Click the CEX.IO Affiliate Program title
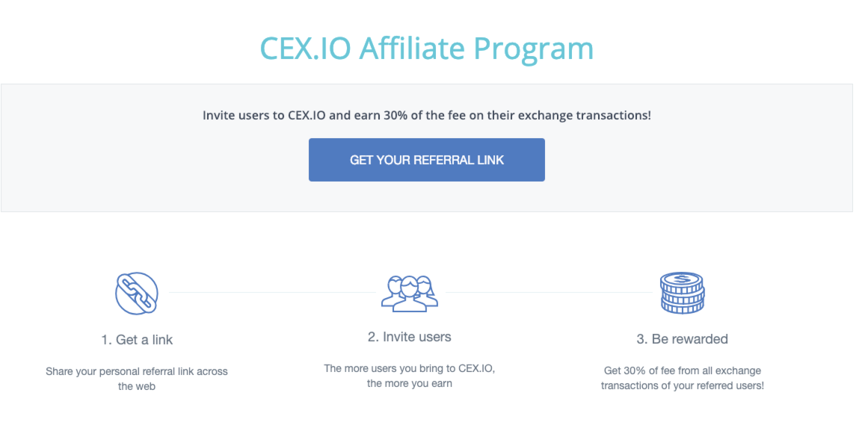 point(426,49)
